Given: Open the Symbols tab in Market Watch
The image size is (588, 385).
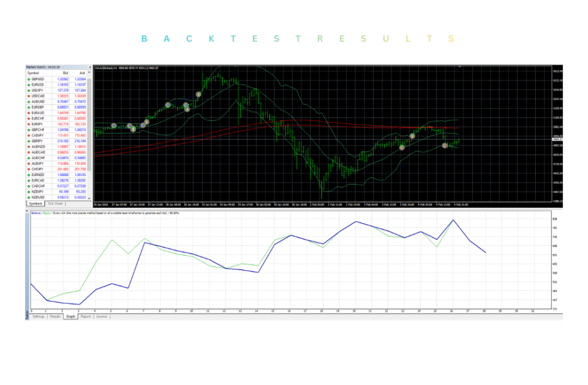Looking at the screenshot, I should (x=36, y=203).
